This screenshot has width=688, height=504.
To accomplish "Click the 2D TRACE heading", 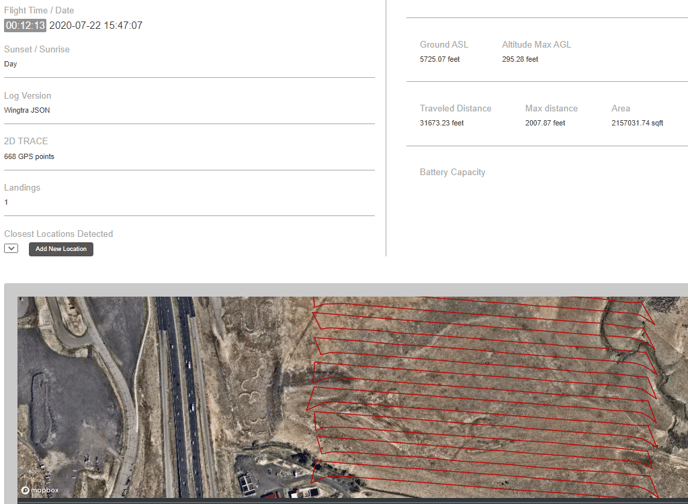I will [x=26, y=141].
